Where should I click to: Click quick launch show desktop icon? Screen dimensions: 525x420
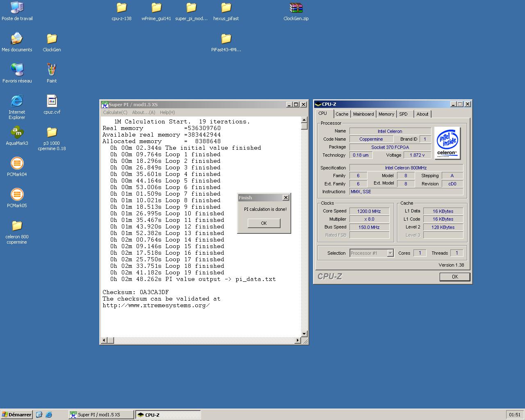pyautogui.click(x=39, y=415)
